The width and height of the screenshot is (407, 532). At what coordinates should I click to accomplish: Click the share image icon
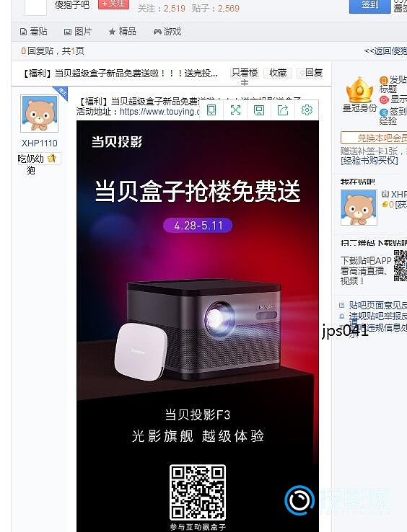point(283,110)
